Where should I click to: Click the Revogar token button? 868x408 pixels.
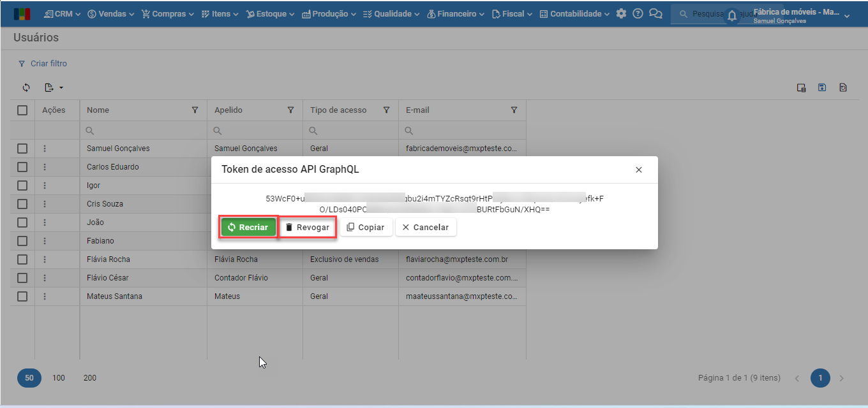308,228
